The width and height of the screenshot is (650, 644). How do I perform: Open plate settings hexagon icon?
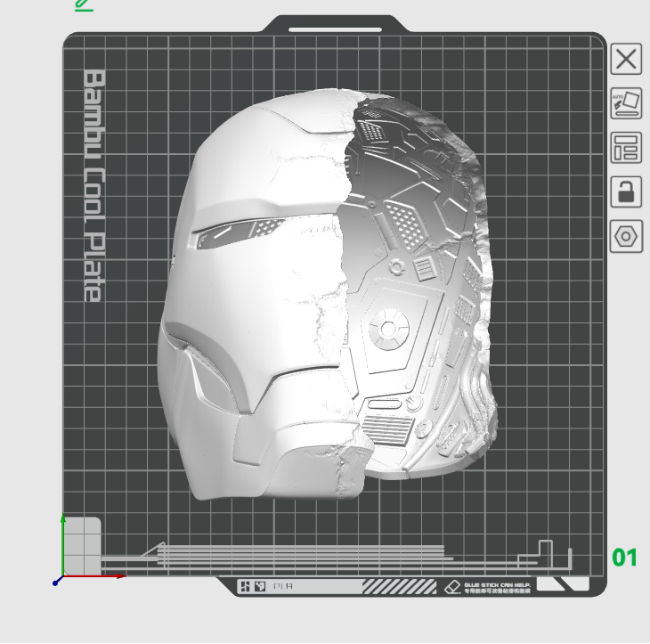click(x=626, y=236)
